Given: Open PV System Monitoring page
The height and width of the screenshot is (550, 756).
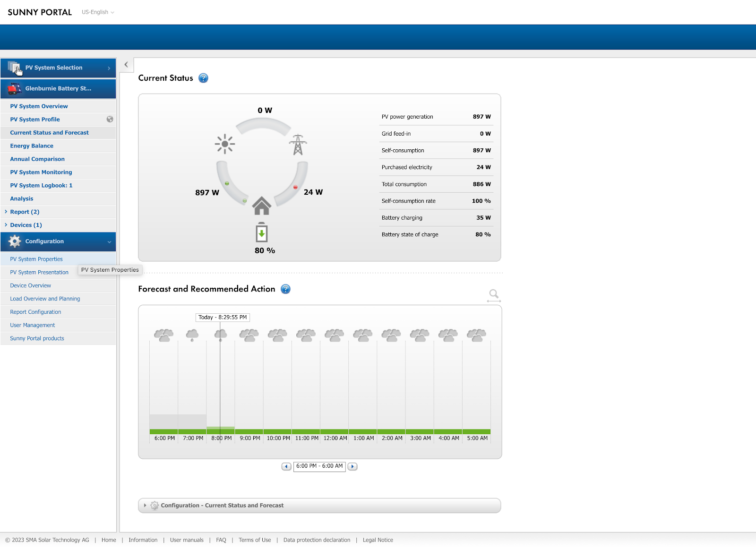Looking at the screenshot, I should click(x=41, y=172).
